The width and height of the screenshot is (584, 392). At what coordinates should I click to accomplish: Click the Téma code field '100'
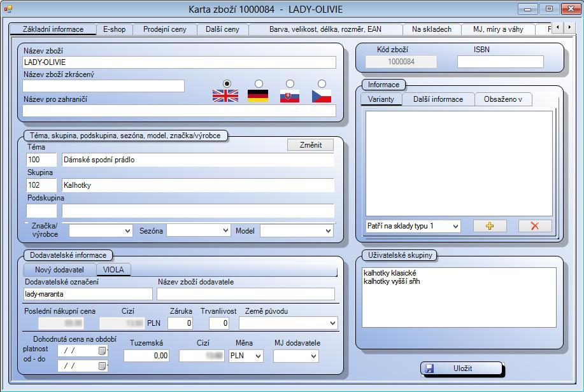pyautogui.click(x=41, y=160)
